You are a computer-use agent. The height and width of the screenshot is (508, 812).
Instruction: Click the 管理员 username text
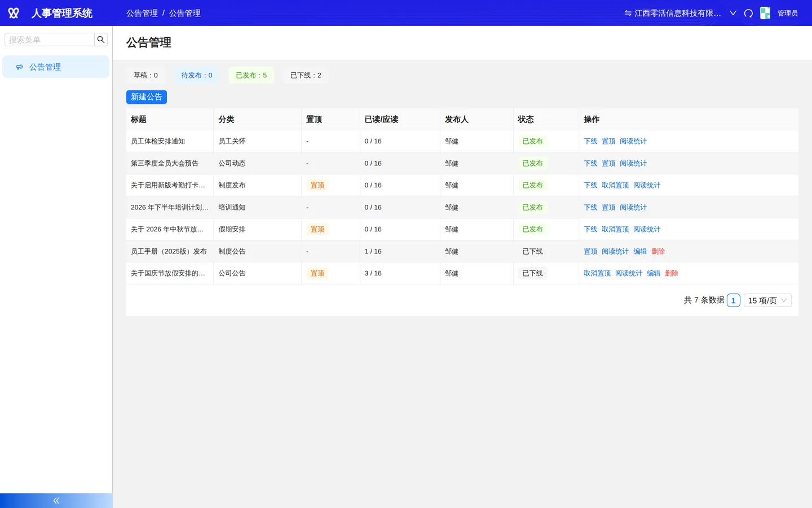coord(788,13)
